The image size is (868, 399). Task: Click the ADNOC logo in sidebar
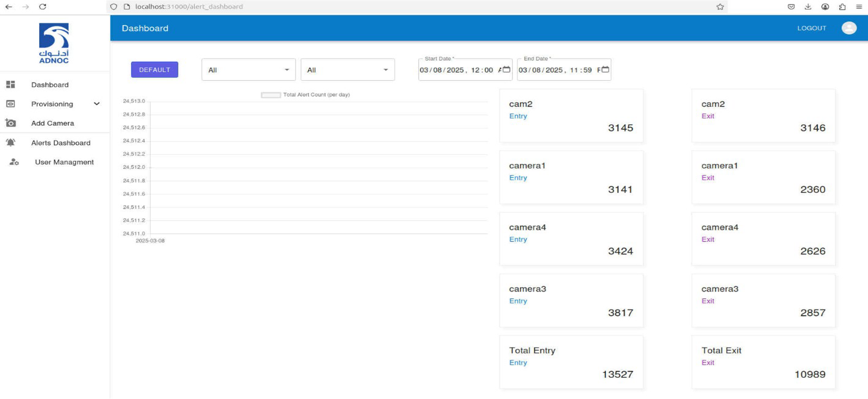tap(54, 43)
